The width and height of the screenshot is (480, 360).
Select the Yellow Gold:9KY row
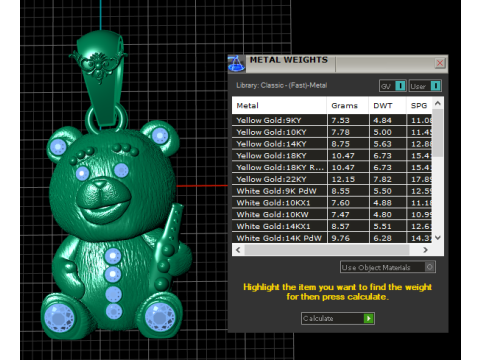point(332,120)
